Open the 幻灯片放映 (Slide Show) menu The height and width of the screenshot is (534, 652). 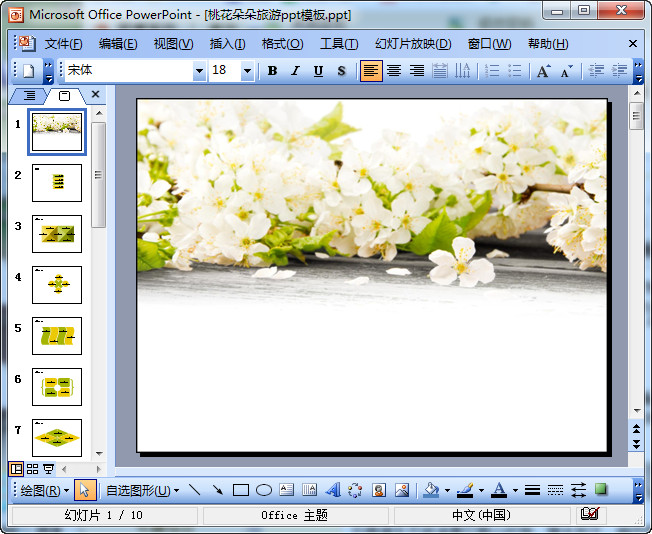[413, 44]
